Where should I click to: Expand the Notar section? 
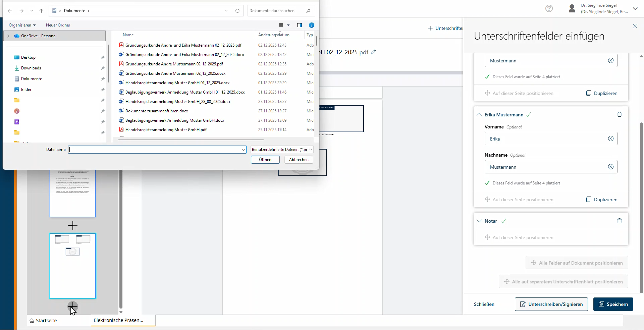(479, 221)
